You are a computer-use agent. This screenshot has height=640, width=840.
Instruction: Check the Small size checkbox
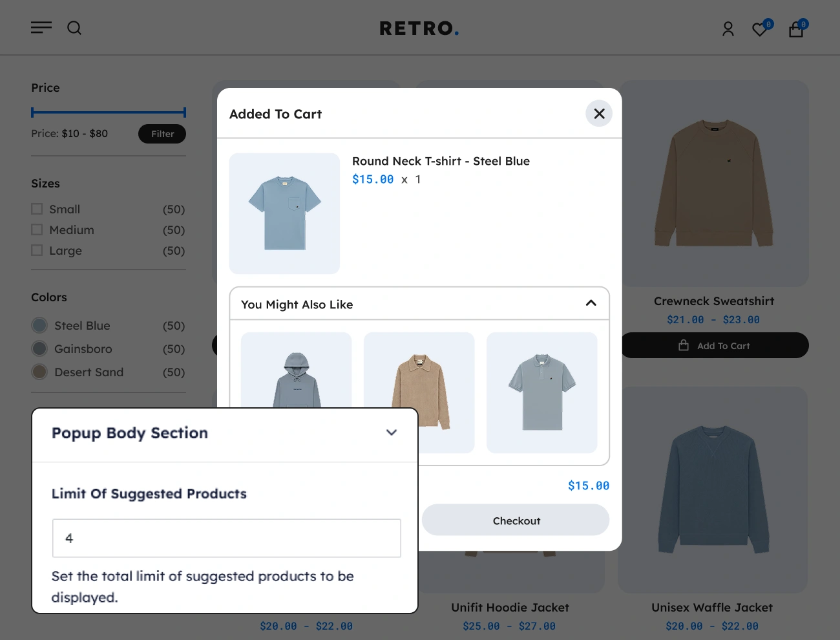tap(37, 209)
